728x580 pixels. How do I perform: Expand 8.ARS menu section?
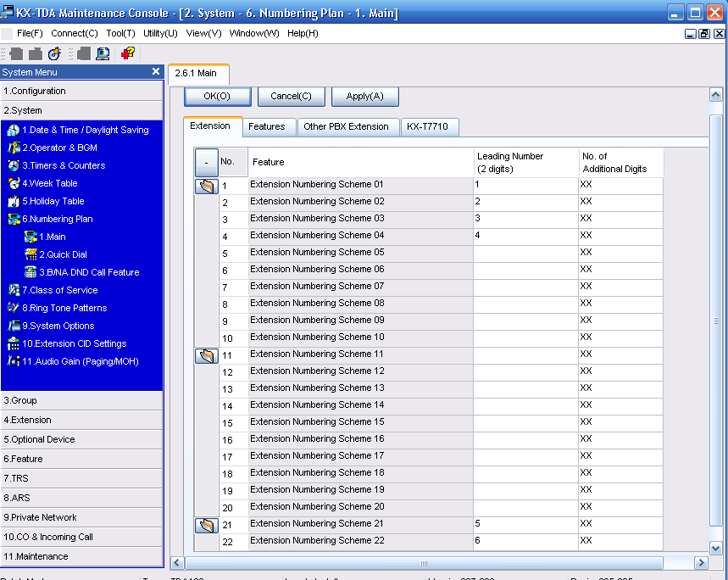point(81,498)
